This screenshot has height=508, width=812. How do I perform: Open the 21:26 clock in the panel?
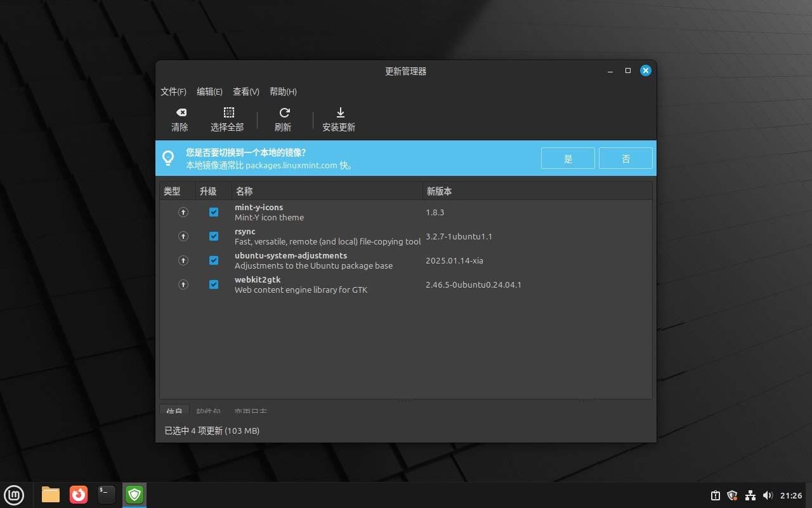[x=791, y=495]
